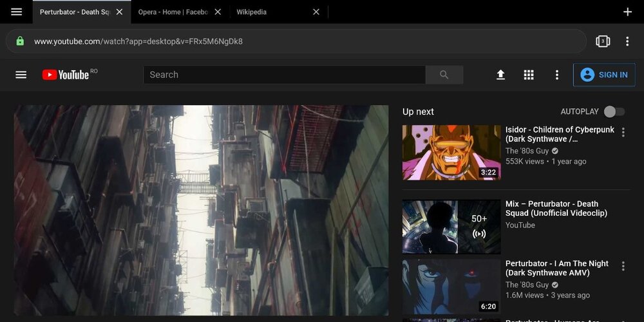Open The '80s Guy channel link
644x322 pixels.
click(527, 151)
